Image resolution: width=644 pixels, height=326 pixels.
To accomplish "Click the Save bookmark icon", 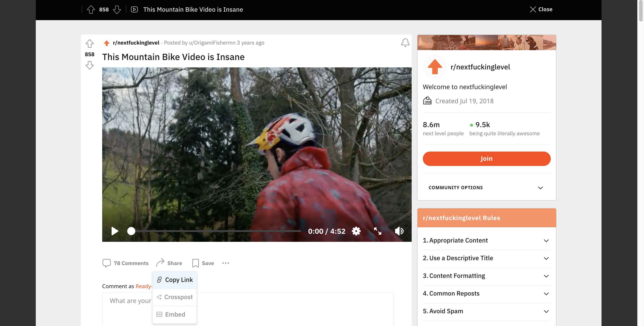I will tap(195, 262).
